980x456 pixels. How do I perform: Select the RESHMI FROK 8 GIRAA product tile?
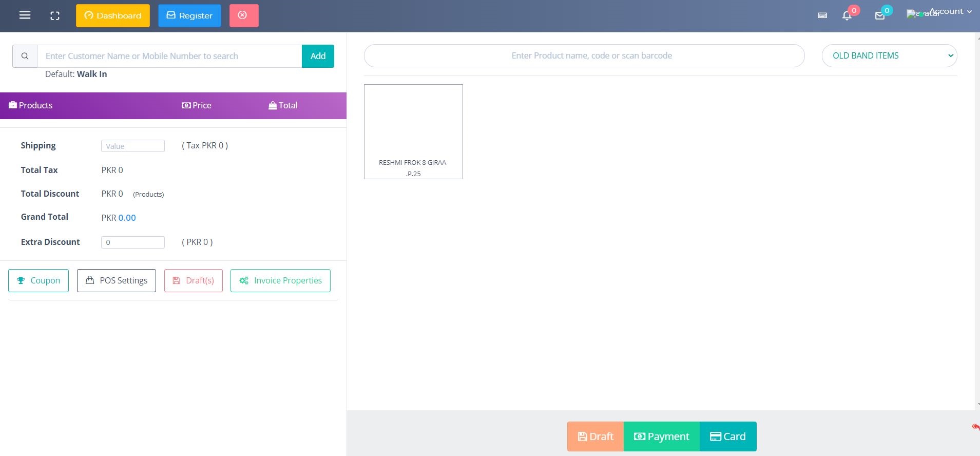[413, 131]
